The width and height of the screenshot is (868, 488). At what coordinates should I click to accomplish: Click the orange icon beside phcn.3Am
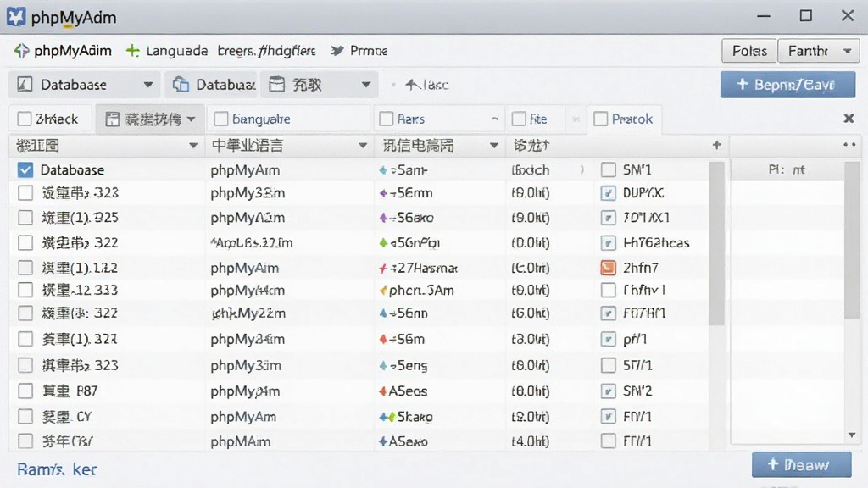coord(383,291)
